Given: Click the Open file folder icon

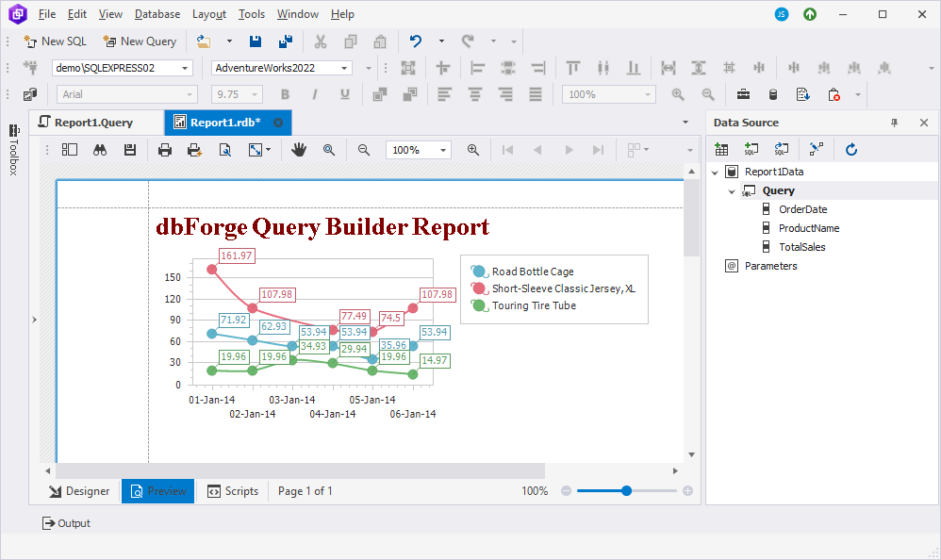Looking at the screenshot, I should click(x=204, y=41).
